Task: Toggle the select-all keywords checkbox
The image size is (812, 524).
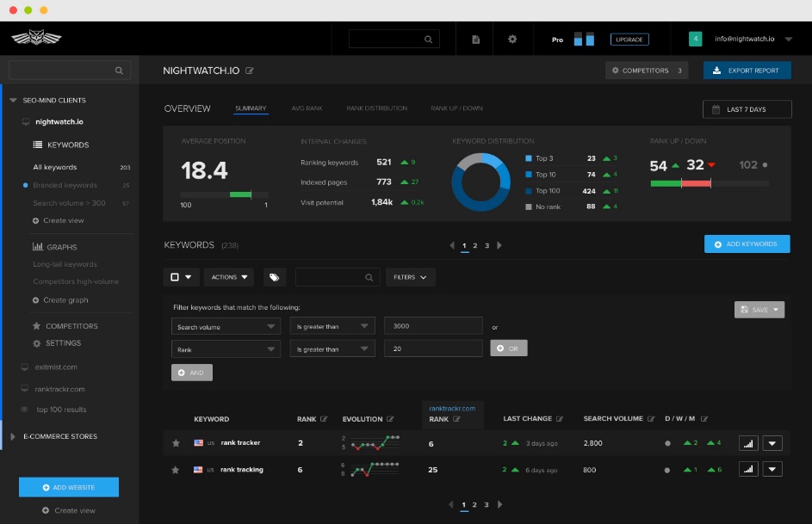Action: 175,277
